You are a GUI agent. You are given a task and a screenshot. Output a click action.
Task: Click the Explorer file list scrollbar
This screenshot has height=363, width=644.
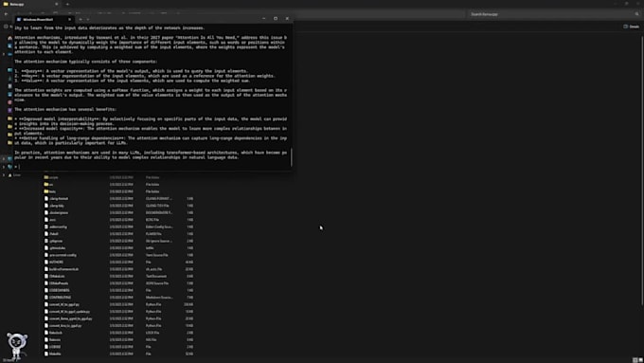642,171
